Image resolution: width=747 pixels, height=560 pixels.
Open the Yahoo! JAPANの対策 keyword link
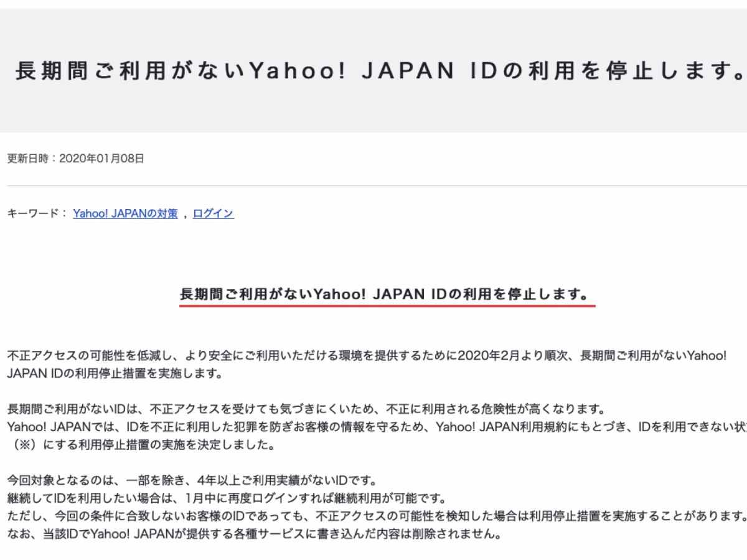pyautogui.click(x=125, y=213)
